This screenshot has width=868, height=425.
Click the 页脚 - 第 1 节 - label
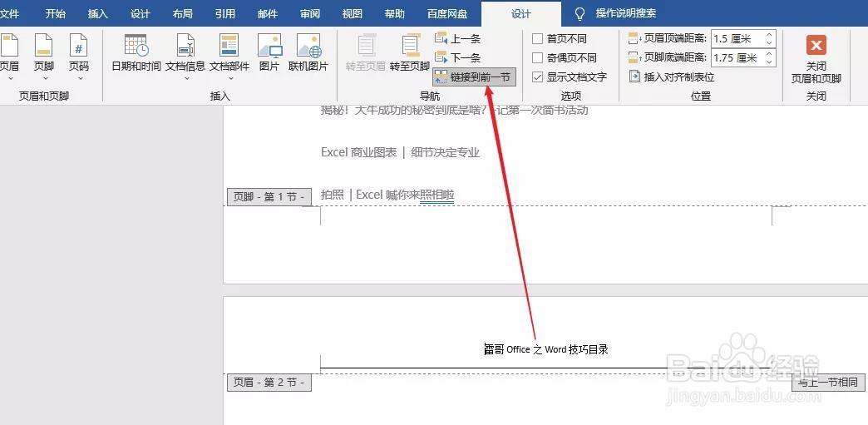[x=269, y=197]
